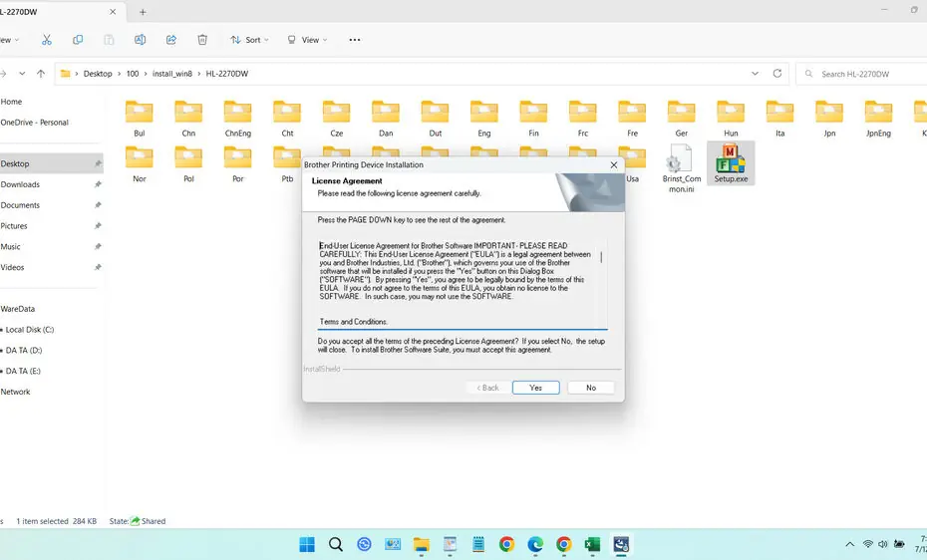Open the Windows Start menu
This screenshot has height=560, width=927.
pos(307,544)
